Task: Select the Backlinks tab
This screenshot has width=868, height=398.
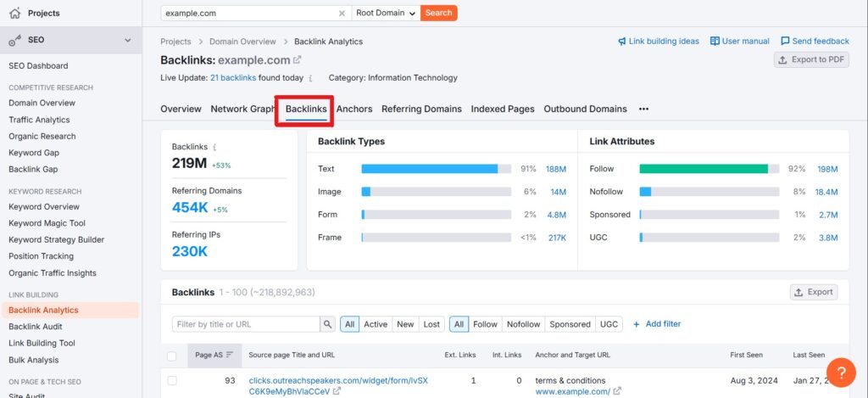Action: 306,109
